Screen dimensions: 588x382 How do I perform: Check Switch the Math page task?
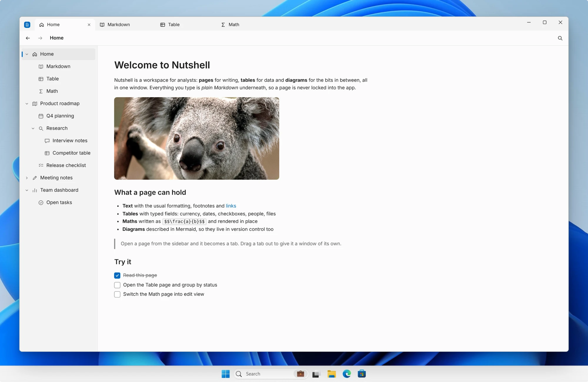(x=117, y=295)
